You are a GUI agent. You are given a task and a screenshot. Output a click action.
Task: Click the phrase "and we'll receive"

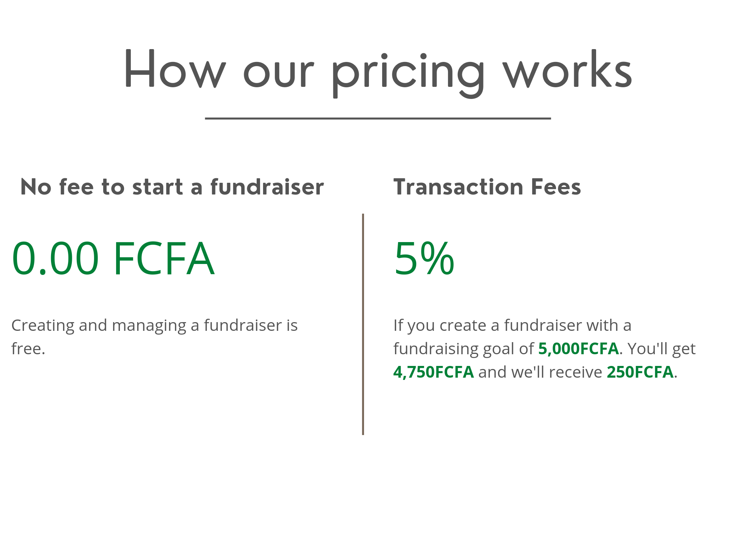click(540, 372)
